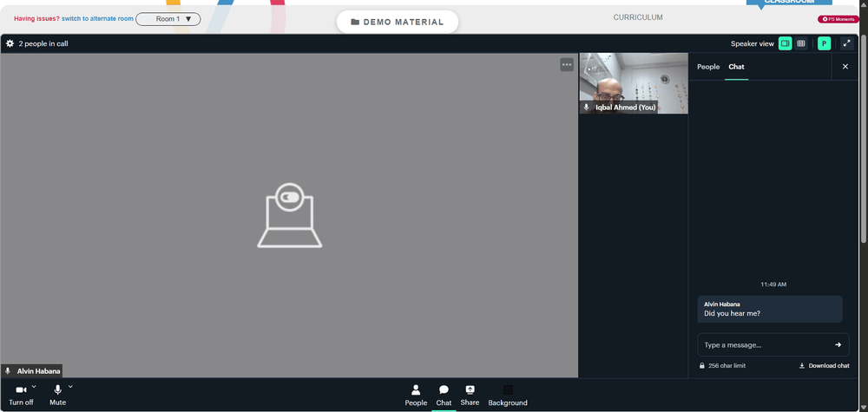Turn off the camera
868x412 pixels.
tap(21, 395)
